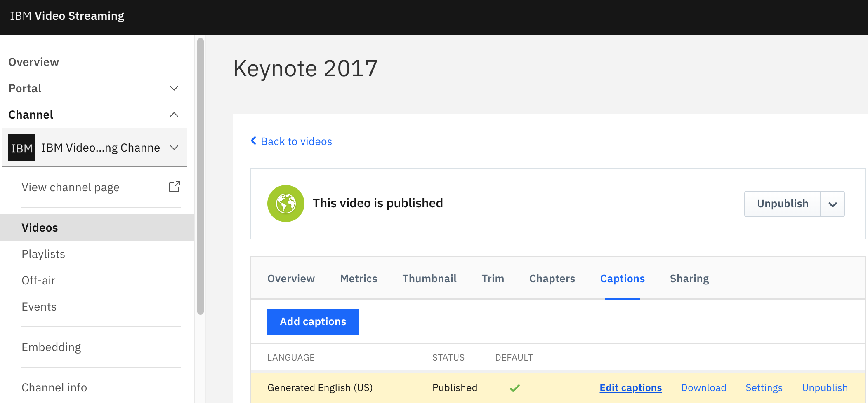Switch to the Metrics tab
This screenshot has width=868, height=403.
tap(359, 279)
